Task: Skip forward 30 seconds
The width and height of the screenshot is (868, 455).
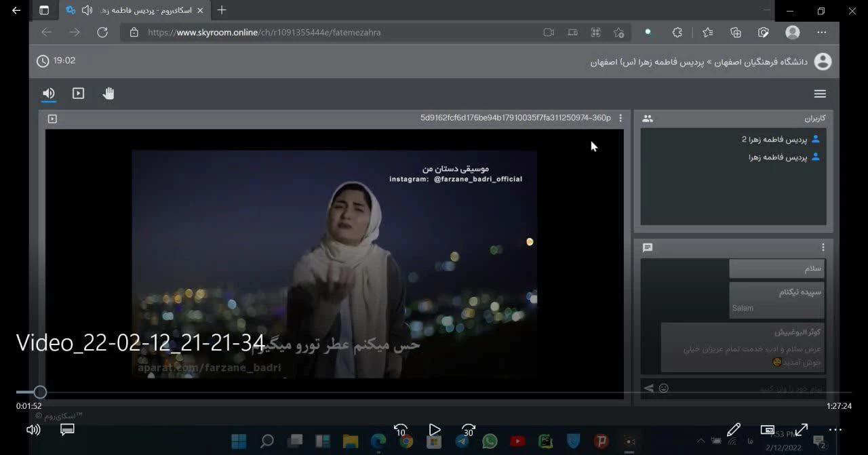Action: [x=468, y=430]
